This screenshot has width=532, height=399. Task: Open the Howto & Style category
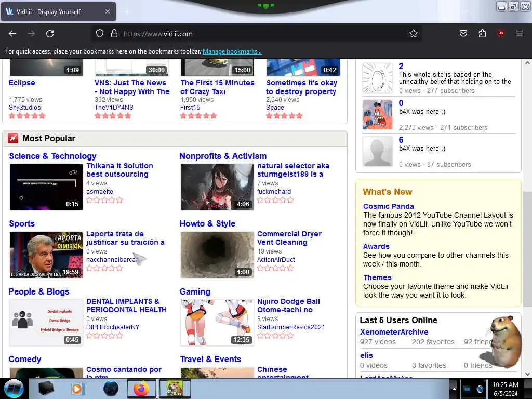tap(207, 223)
